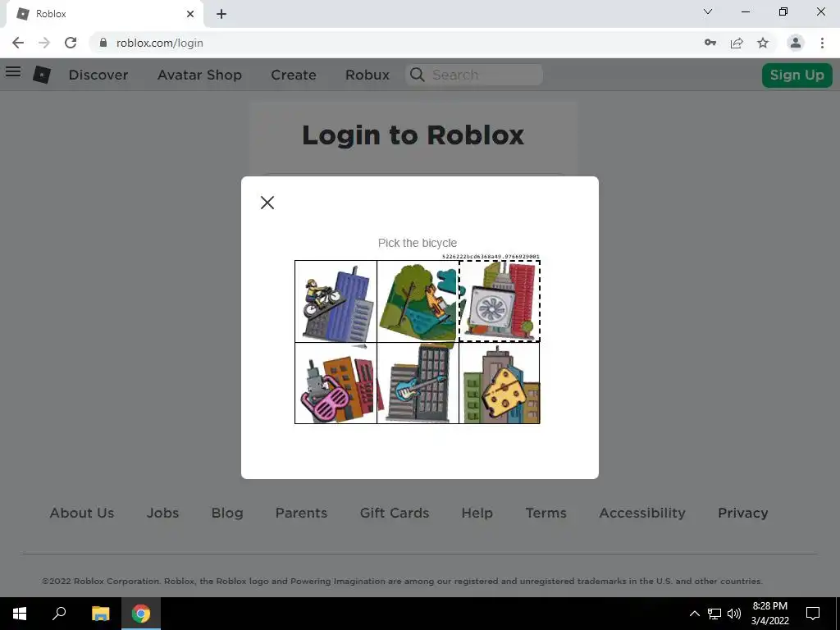Image resolution: width=840 pixels, height=630 pixels.
Task: Open the Privacy footer link
Action: pos(743,513)
